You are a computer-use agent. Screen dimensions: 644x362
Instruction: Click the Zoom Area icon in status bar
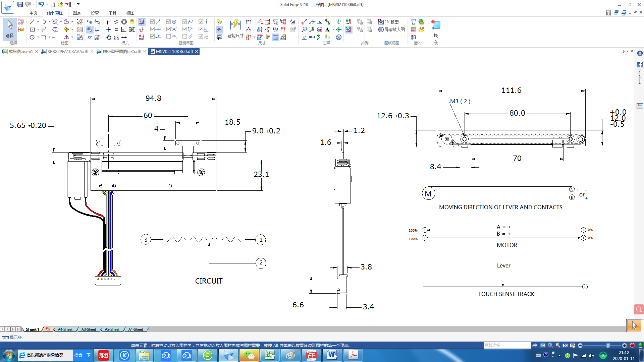click(543, 345)
